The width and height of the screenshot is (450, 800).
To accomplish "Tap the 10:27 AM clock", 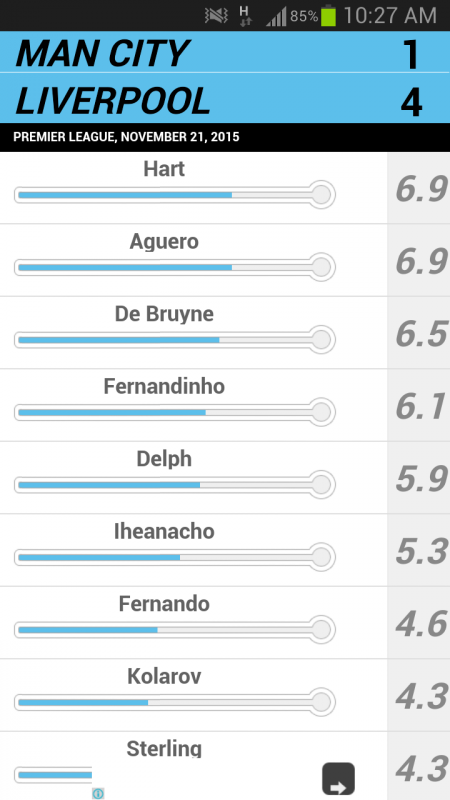I will [x=390, y=16].
